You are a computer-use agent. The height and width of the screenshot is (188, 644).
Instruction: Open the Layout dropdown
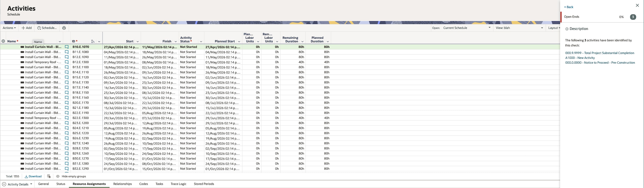(554, 28)
